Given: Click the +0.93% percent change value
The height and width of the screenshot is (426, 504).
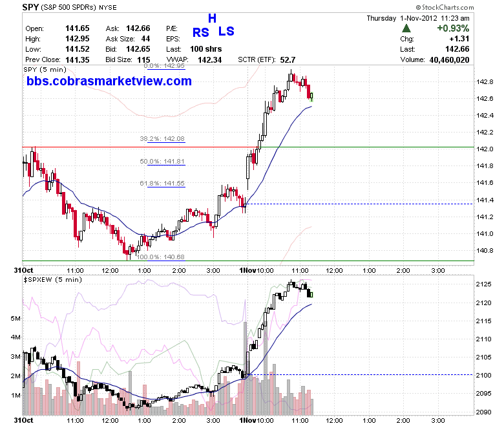Looking at the screenshot, I should click(x=453, y=28).
